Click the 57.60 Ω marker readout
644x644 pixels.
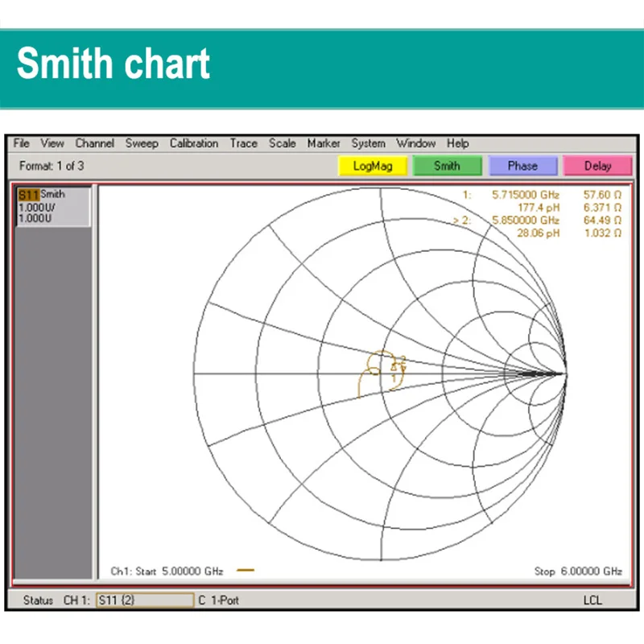(602, 194)
